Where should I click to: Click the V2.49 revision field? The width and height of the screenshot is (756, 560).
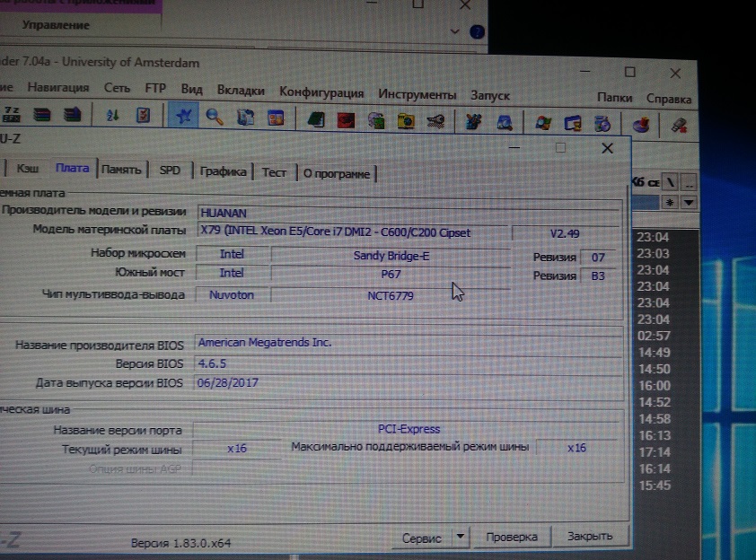(x=565, y=233)
